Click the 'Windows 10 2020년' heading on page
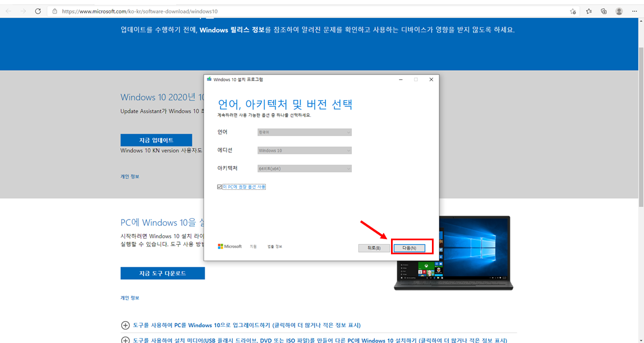Viewport: 644px width, 343px height. click(162, 97)
